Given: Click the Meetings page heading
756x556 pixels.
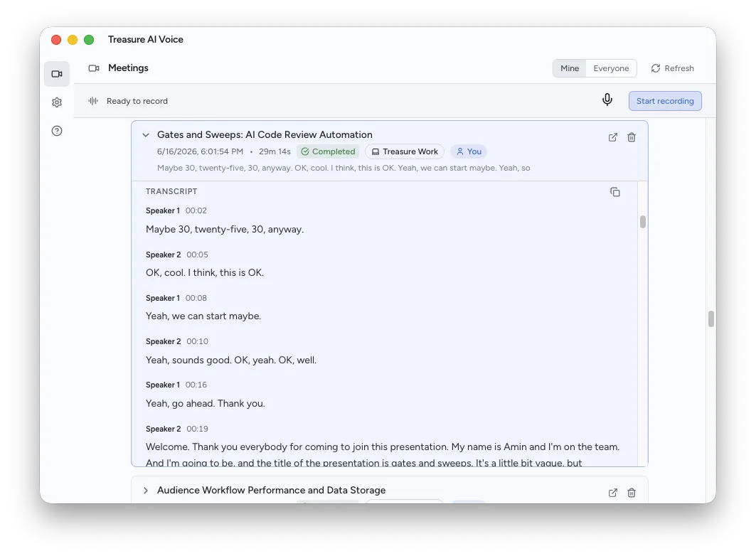Looking at the screenshot, I should click(128, 68).
